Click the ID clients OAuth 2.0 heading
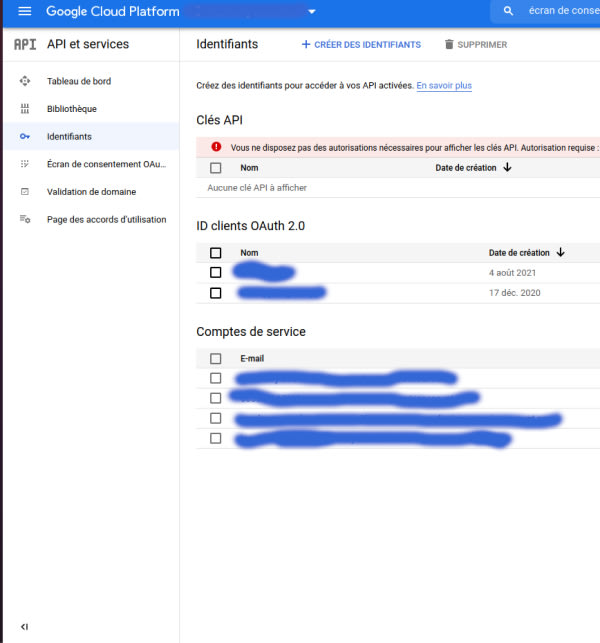 pyautogui.click(x=251, y=226)
